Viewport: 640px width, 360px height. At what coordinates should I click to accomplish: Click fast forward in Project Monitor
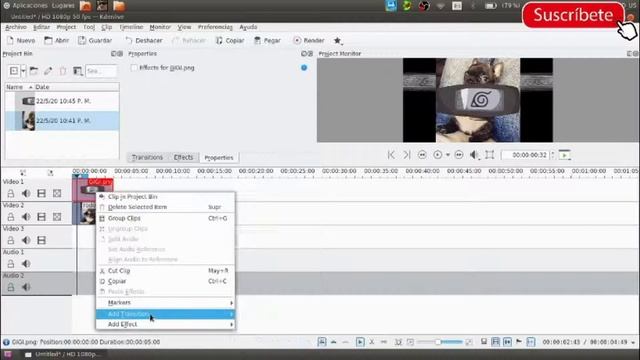pos(459,155)
